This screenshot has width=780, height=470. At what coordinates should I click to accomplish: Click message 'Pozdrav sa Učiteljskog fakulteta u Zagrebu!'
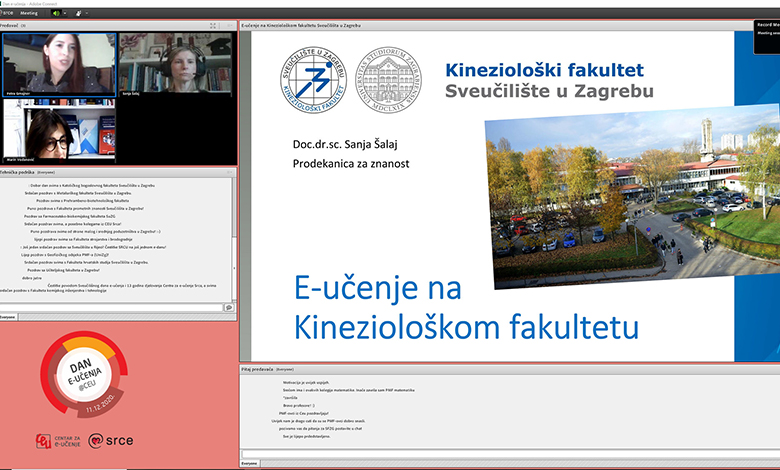63,270
